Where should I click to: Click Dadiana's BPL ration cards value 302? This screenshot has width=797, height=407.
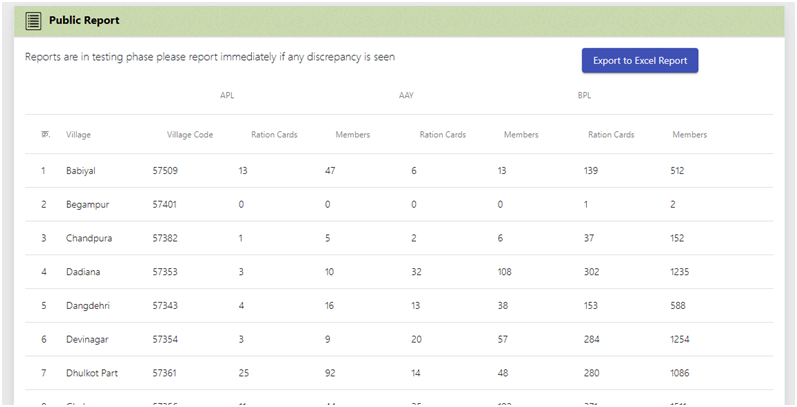click(591, 272)
